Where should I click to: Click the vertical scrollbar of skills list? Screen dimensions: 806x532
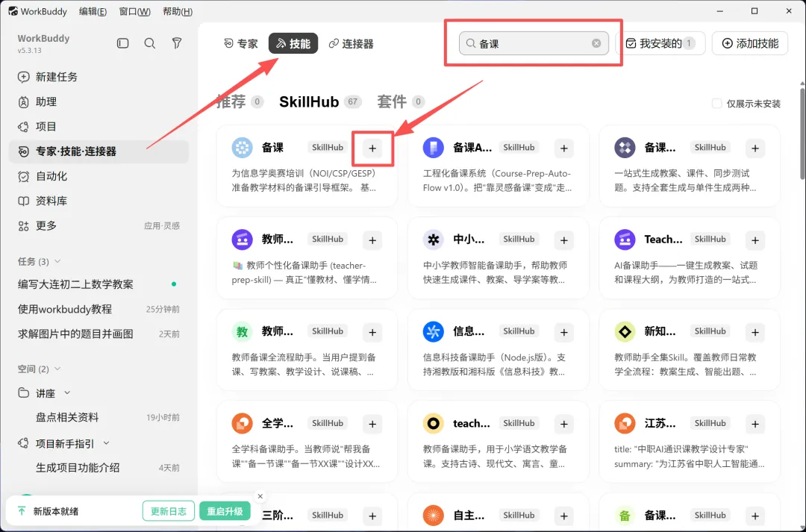click(x=802, y=134)
